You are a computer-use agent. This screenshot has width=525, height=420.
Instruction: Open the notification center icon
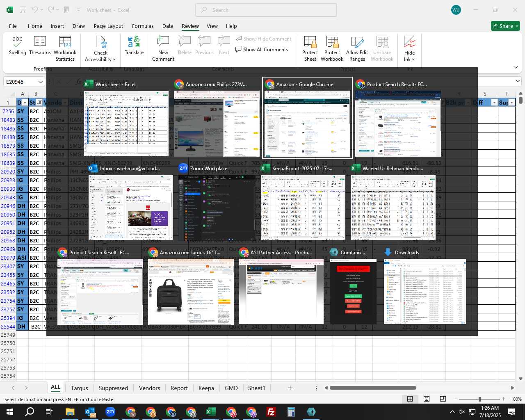511,412
